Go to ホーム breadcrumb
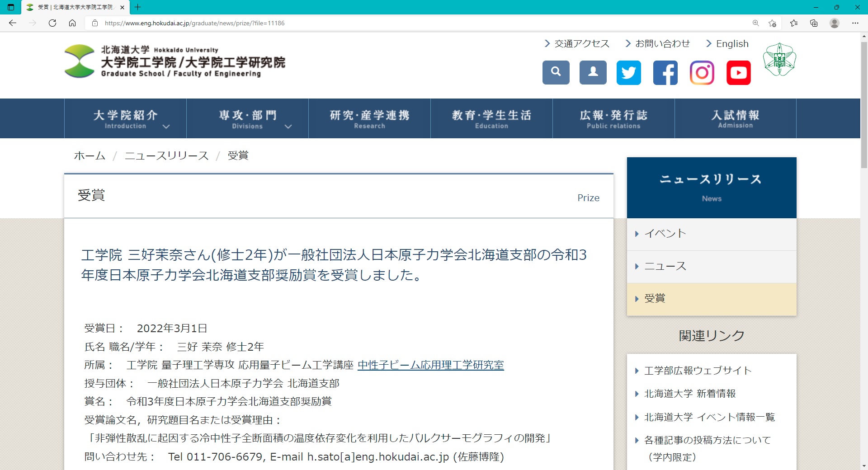The image size is (868, 470). click(x=90, y=155)
